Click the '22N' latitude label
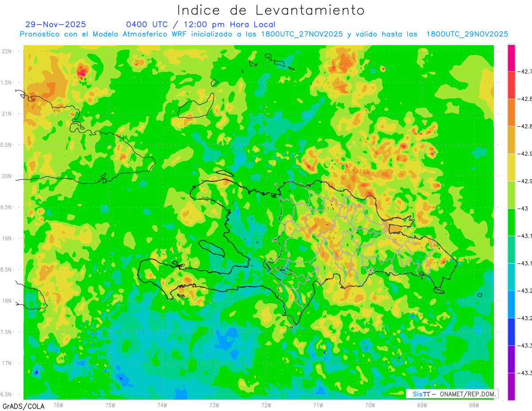 [7, 51]
